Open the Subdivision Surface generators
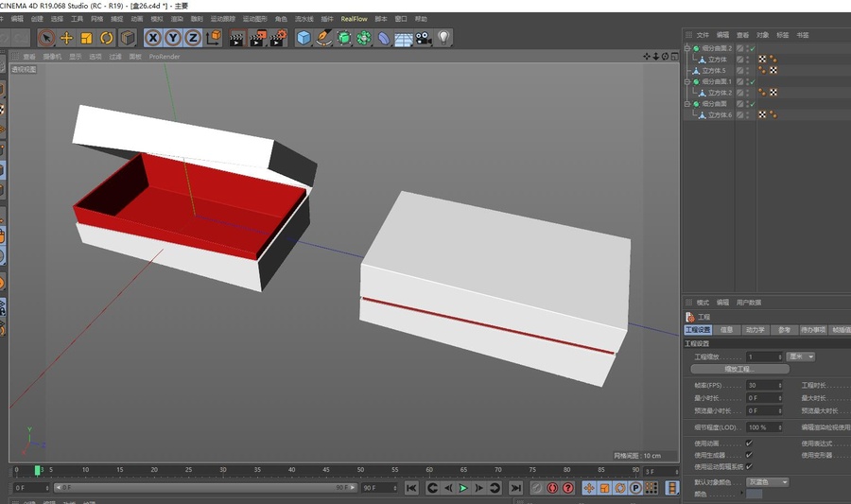Screen dimensions: 851x504 coord(344,38)
